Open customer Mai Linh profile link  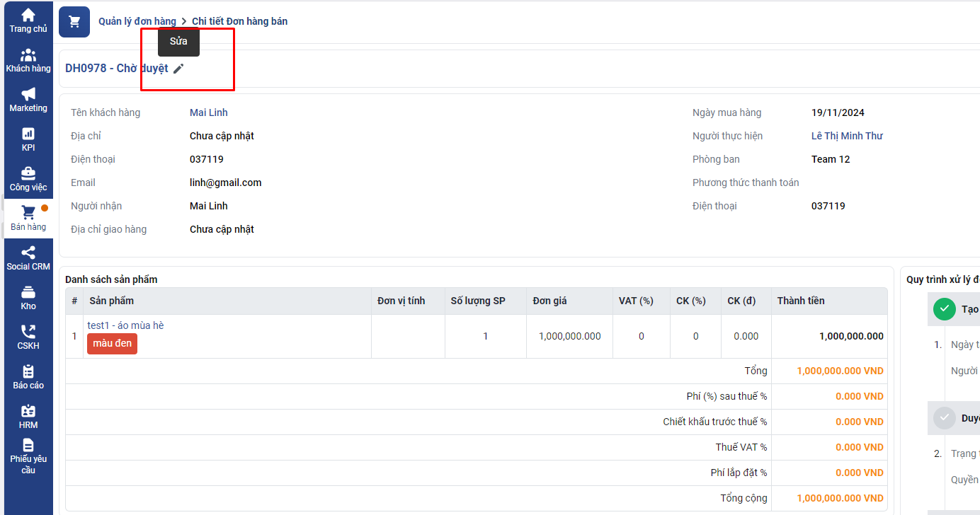point(209,112)
